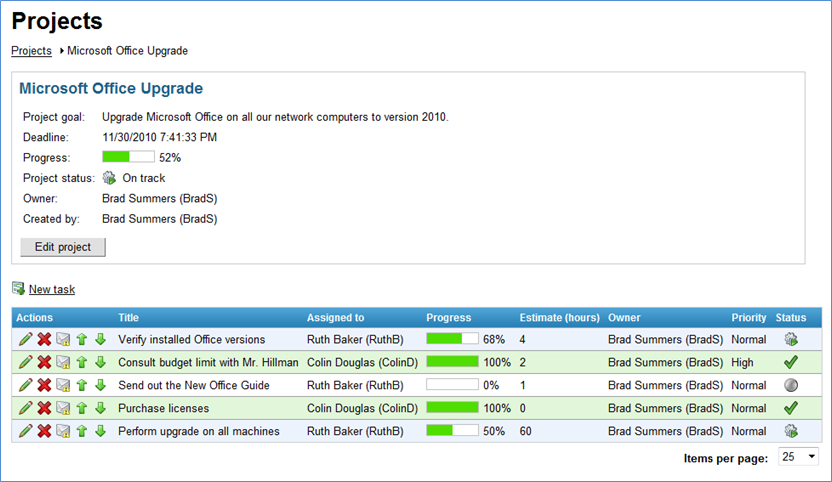Open the New task link
Image resolution: width=832 pixels, height=482 pixels.
(52, 289)
